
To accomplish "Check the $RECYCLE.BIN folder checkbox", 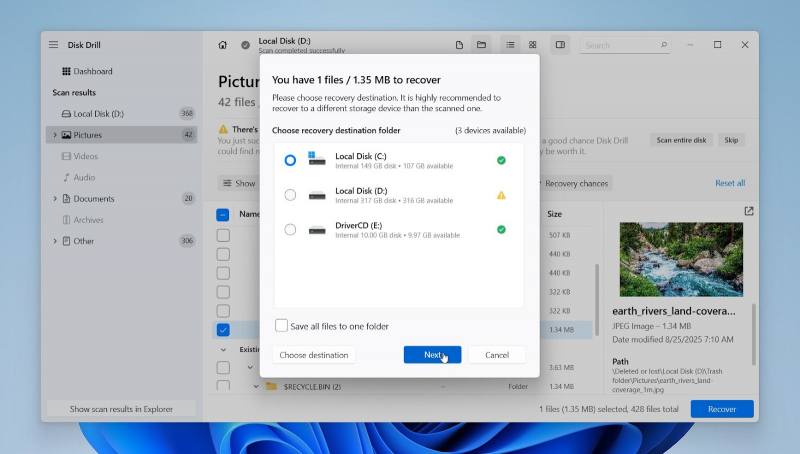I will coord(223,386).
